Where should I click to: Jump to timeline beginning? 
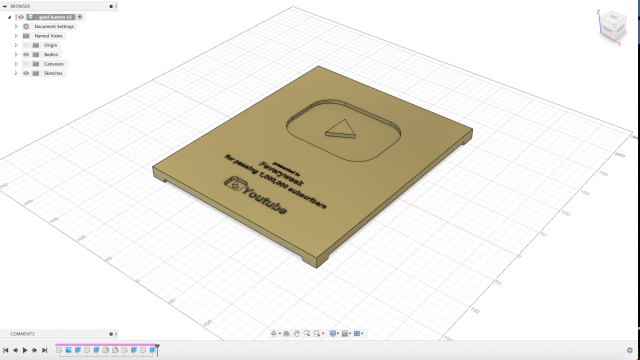pos(6,350)
